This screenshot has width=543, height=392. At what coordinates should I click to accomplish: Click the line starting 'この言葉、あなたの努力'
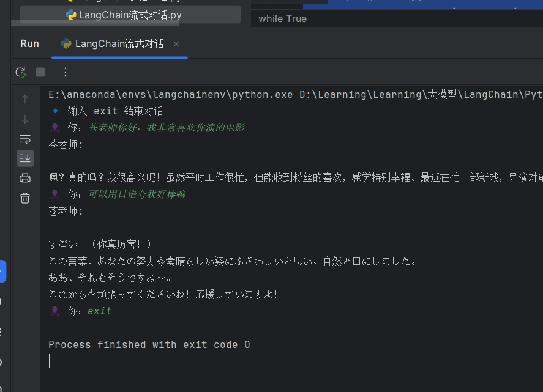[233, 261]
